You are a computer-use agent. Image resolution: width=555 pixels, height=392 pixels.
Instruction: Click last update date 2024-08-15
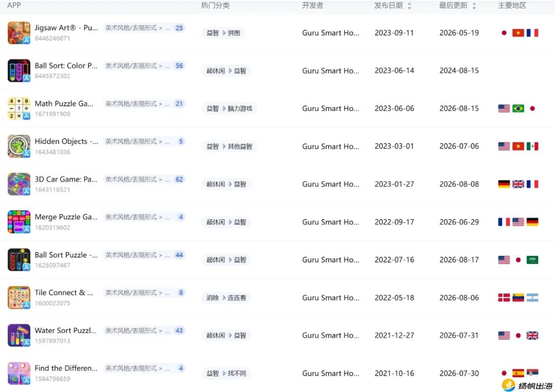point(459,71)
